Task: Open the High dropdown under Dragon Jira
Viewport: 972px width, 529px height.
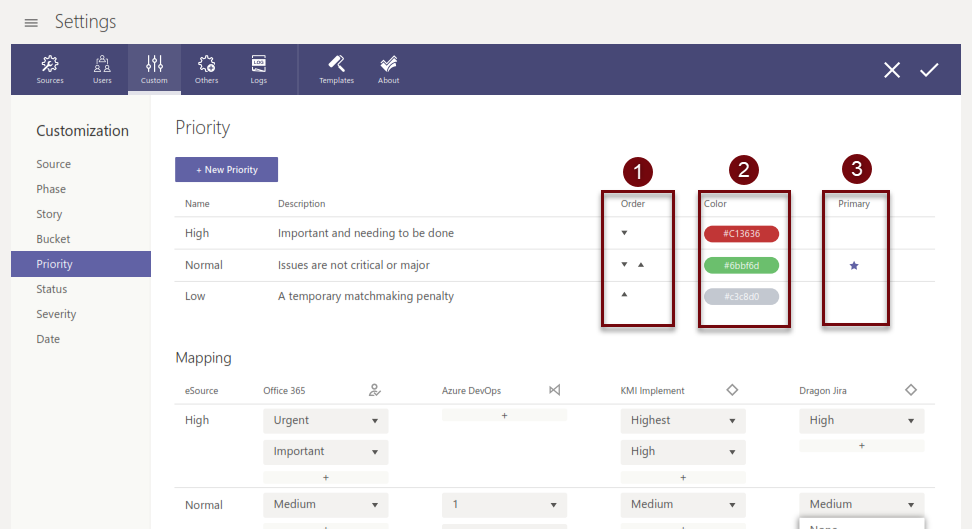Action: tap(861, 421)
